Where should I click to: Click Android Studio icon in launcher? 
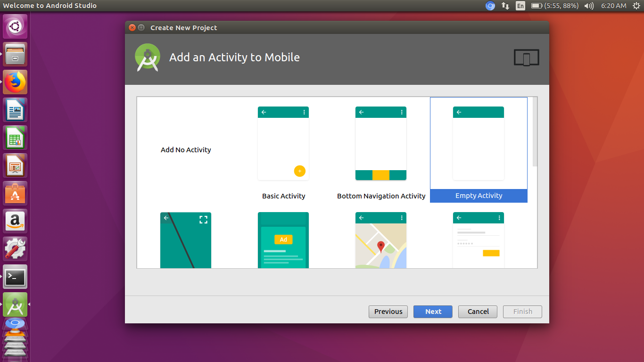15,304
